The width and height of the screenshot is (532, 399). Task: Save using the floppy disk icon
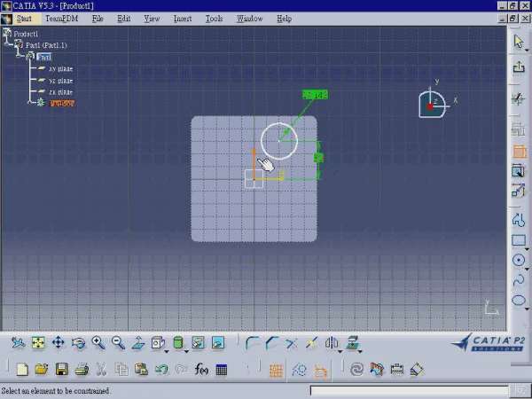[x=62, y=369]
